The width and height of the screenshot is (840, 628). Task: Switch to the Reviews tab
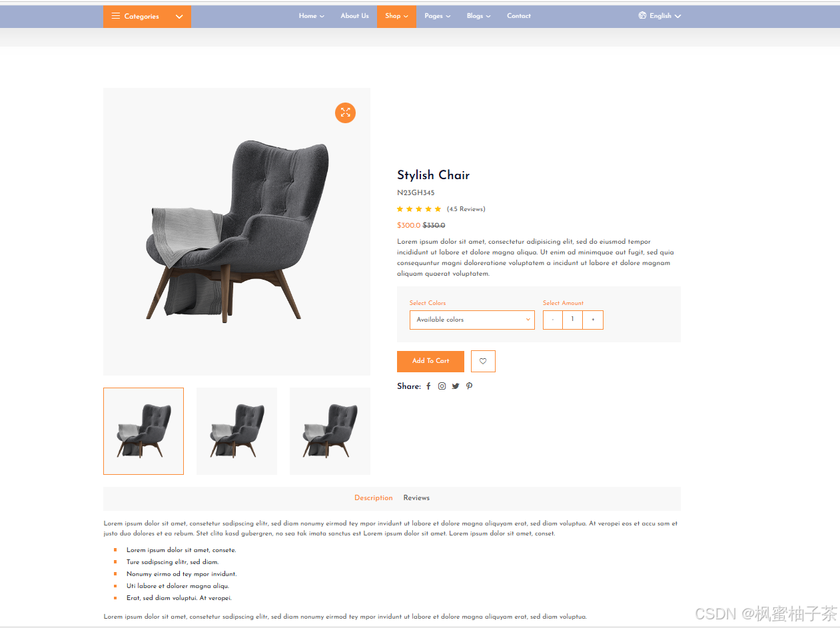pos(416,498)
